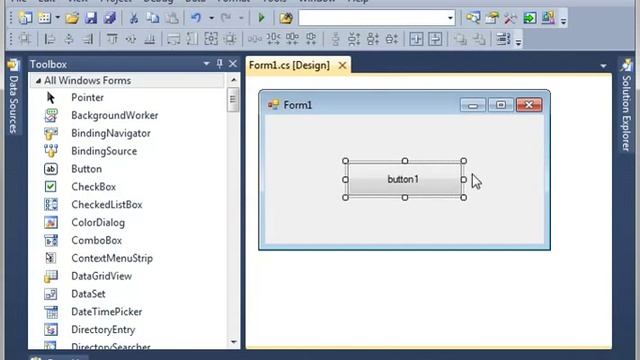The width and height of the screenshot is (640, 360).
Task: Open the Toolbox window position dropdown arrow
Action: pos(206,64)
